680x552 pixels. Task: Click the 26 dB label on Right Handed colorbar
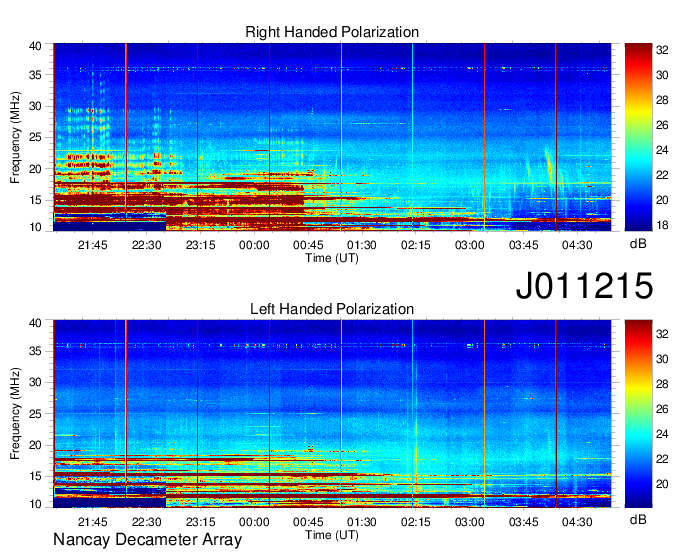click(x=662, y=125)
